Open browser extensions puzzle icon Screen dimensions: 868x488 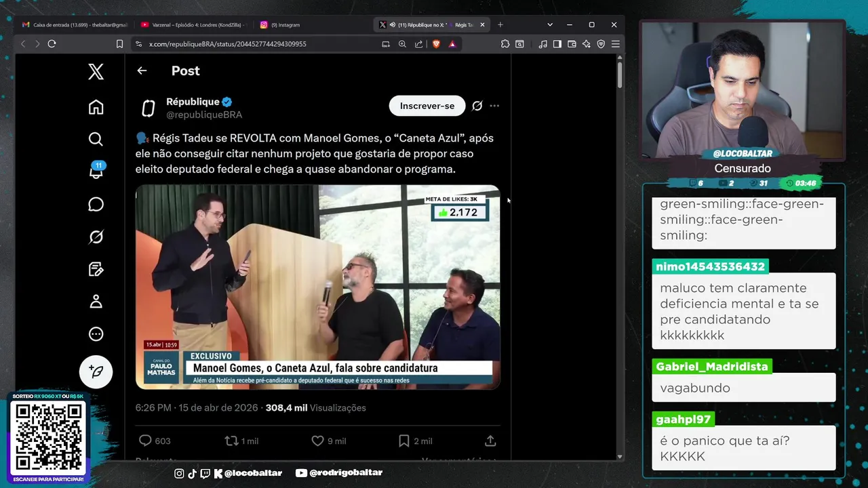coord(505,44)
